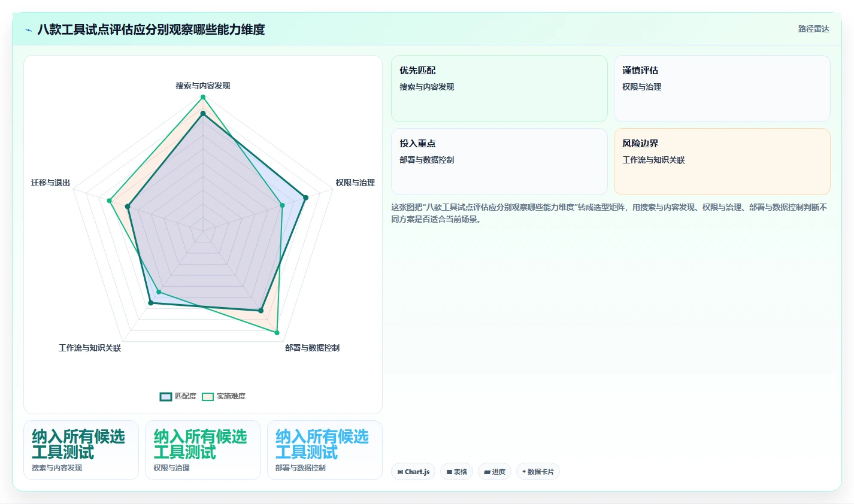Open the 谨慎评估 card
The height and width of the screenshot is (504, 854).
722,89
